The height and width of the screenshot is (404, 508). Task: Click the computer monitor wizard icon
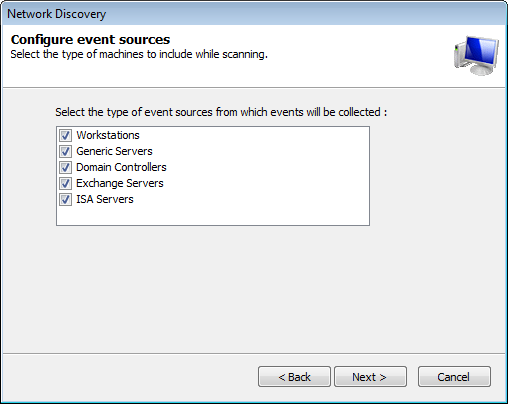click(477, 55)
